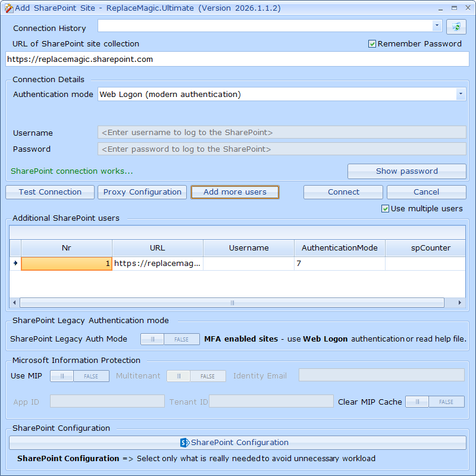
Task: Click Show password button
Action: (x=407, y=171)
